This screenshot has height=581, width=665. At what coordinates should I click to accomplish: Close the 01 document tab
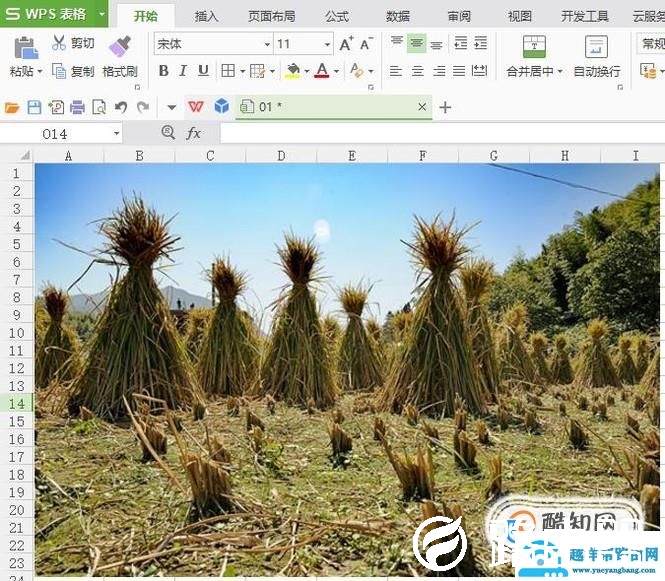pyautogui.click(x=422, y=107)
